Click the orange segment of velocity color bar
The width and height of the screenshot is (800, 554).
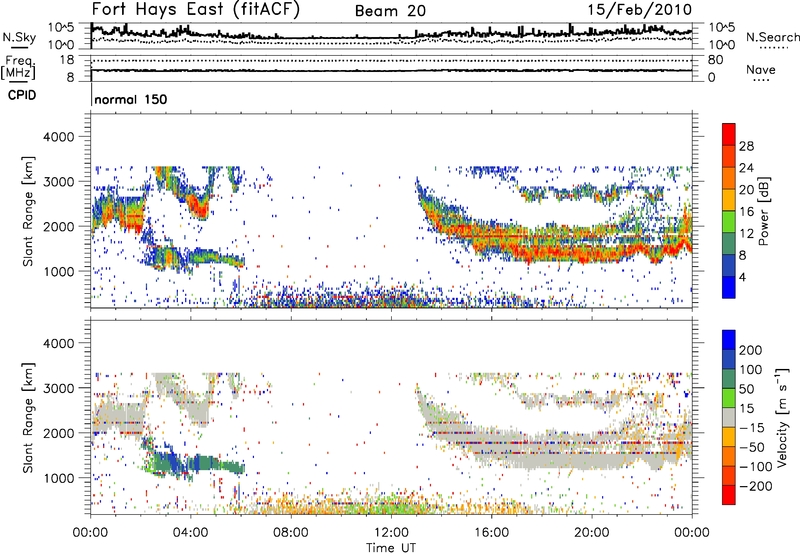pyautogui.click(x=729, y=456)
